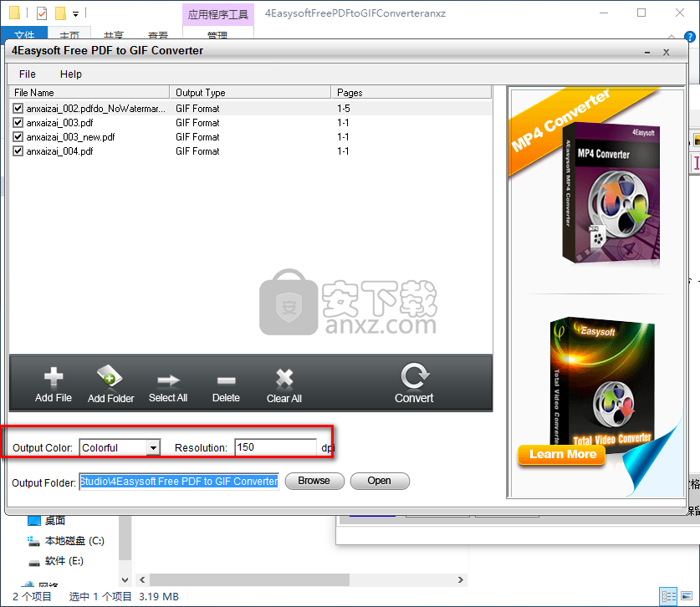
Task: Uncheck the anxaizai_004.pdf checkbox
Action: click(x=18, y=151)
